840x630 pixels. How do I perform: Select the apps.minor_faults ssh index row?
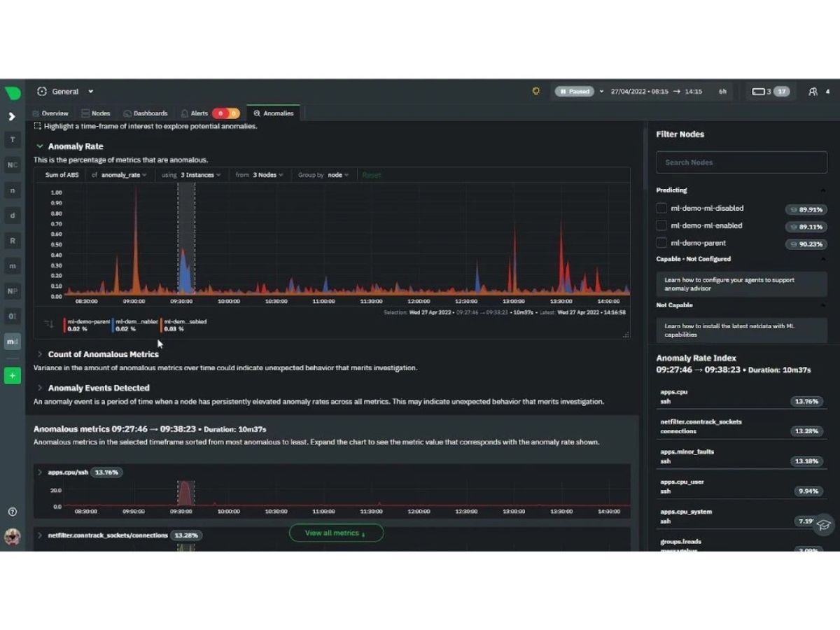(x=741, y=456)
